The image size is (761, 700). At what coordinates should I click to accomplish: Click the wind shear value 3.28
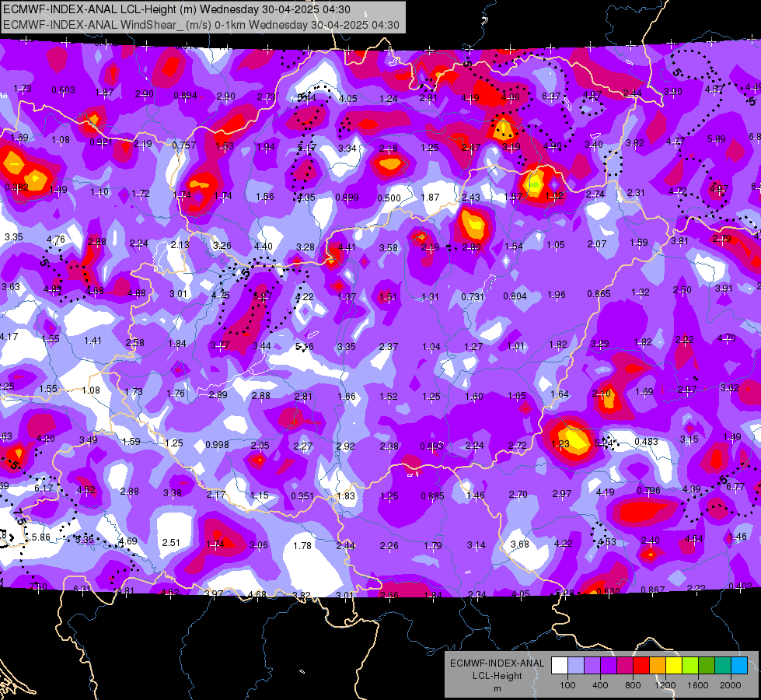tap(305, 247)
